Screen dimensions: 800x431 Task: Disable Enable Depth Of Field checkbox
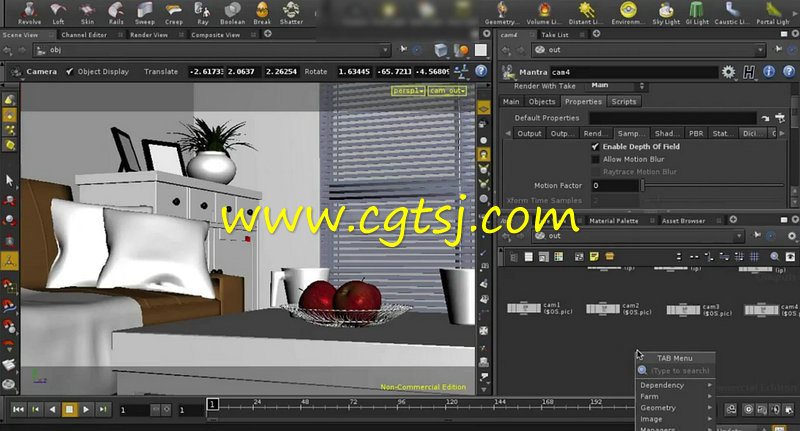pyautogui.click(x=595, y=146)
